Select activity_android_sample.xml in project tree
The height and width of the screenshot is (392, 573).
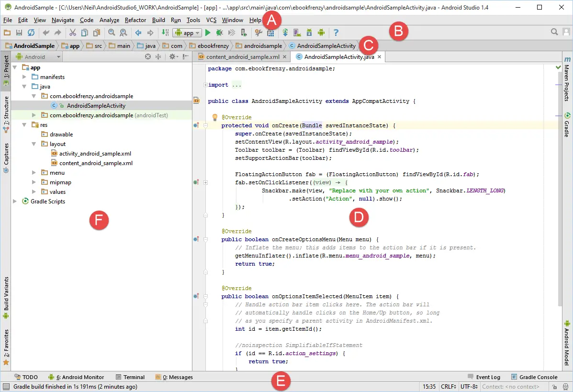point(95,154)
